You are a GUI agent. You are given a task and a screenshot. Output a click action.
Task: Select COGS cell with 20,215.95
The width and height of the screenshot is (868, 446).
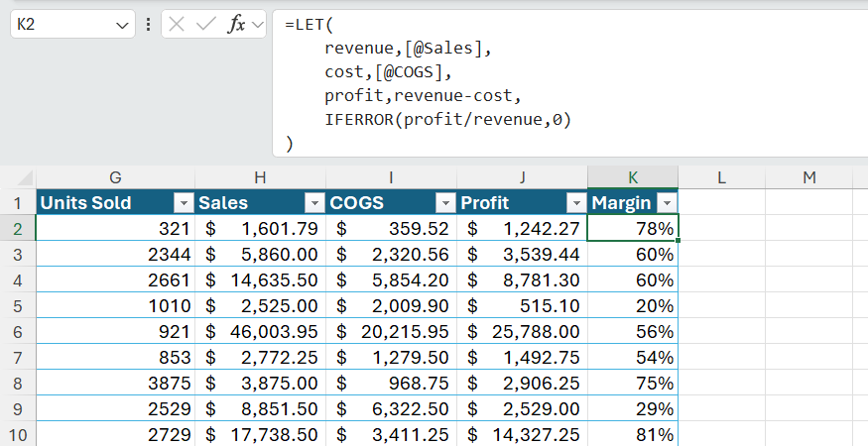(x=391, y=331)
